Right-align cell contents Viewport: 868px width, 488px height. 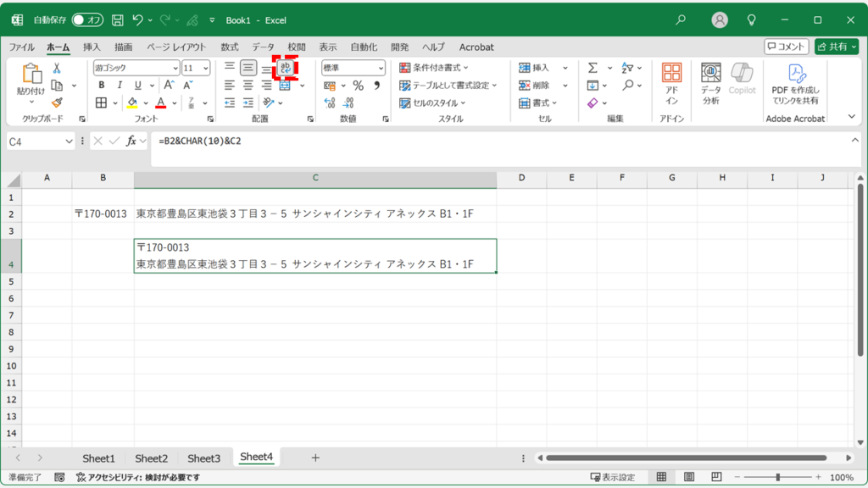pyautogui.click(x=267, y=86)
